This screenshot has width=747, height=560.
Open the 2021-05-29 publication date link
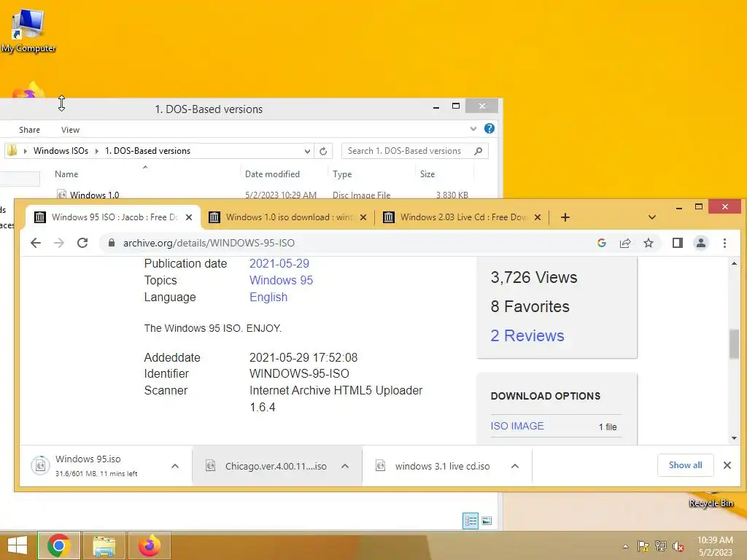coord(279,263)
